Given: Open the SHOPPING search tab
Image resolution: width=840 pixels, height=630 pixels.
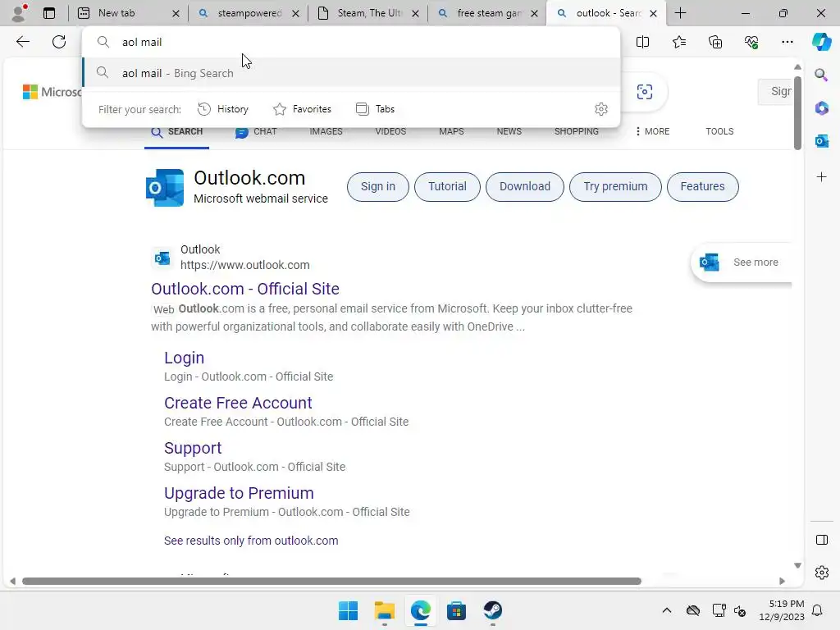Looking at the screenshot, I should 577,131.
